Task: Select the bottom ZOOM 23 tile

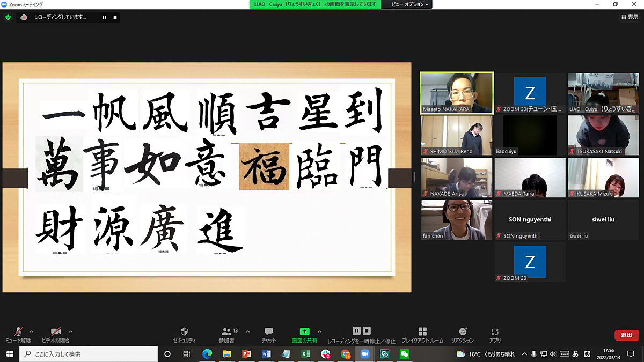Action: coord(530,262)
